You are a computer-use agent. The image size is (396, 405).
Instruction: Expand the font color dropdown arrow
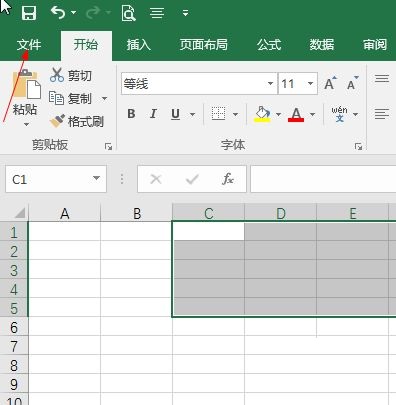click(x=312, y=114)
